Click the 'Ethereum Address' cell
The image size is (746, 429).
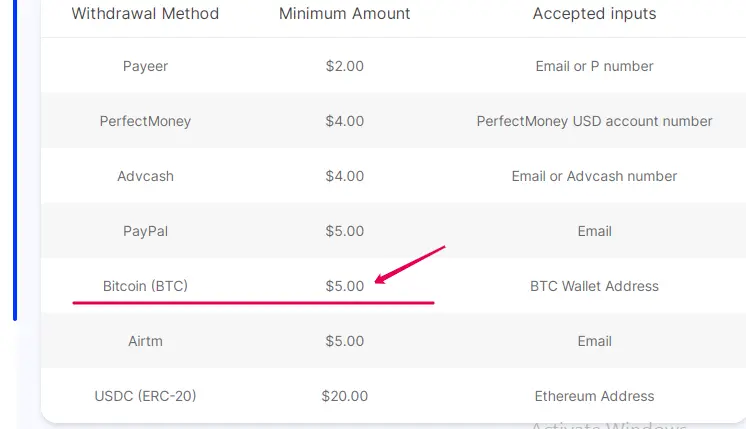(594, 396)
